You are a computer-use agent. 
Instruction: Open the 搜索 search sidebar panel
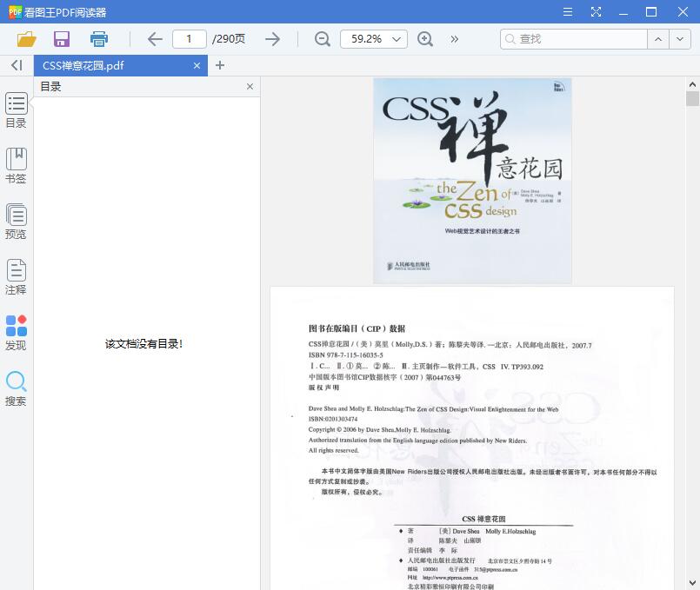coord(16,388)
